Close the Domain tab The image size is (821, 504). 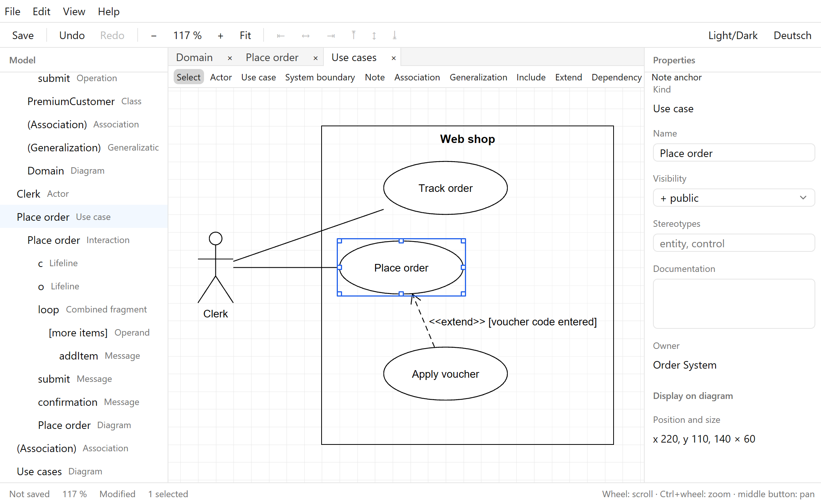230,58
